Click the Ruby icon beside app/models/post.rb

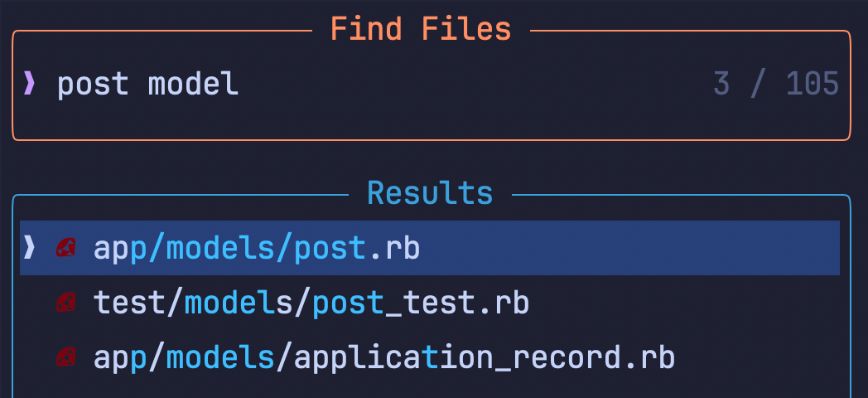click(x=65, y=248)
